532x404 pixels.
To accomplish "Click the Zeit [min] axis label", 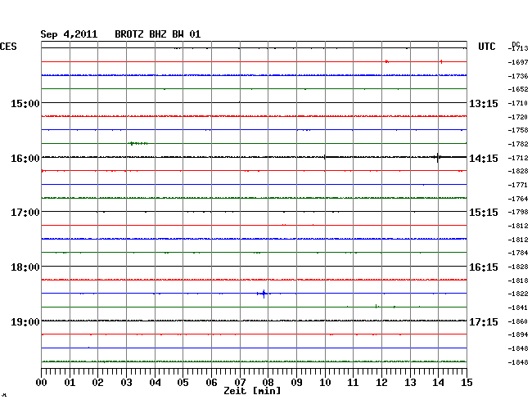I will (x=253, y=392).
